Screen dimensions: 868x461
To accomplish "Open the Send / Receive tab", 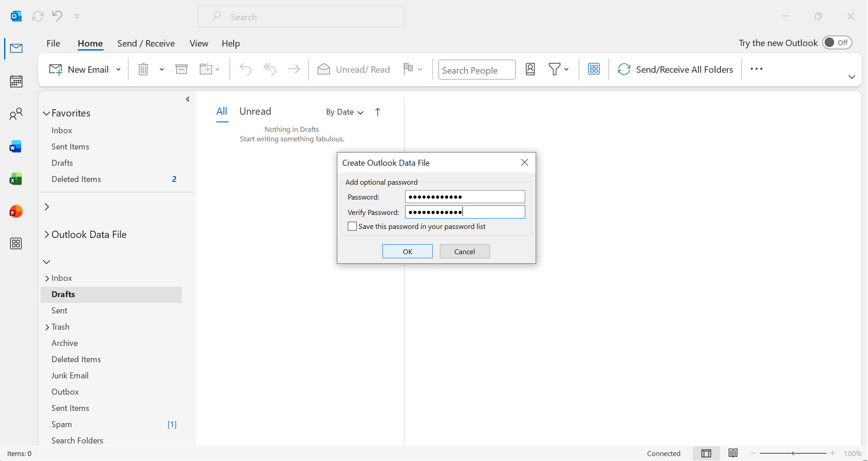I will click(146, 43).
